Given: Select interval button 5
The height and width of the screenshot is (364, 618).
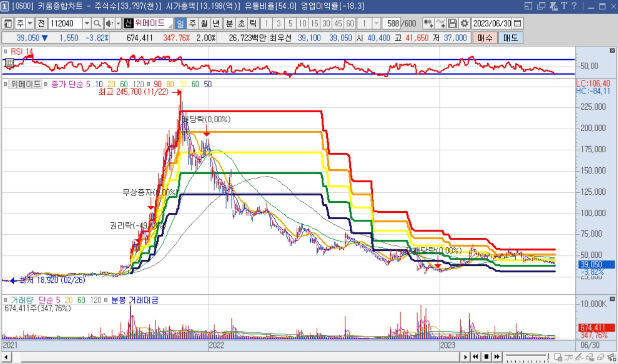Looking at the screenshot, I should coord(291,24).
